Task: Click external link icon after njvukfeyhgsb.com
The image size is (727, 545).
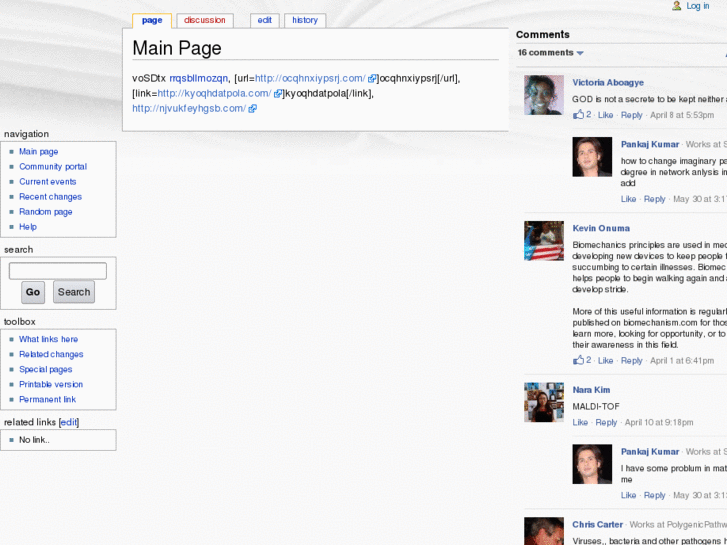Action: 253,109
